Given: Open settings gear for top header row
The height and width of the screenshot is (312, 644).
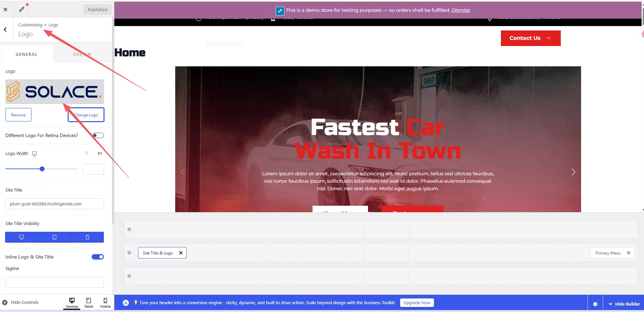Looking at the screenshot, I should tap(129, 229).
